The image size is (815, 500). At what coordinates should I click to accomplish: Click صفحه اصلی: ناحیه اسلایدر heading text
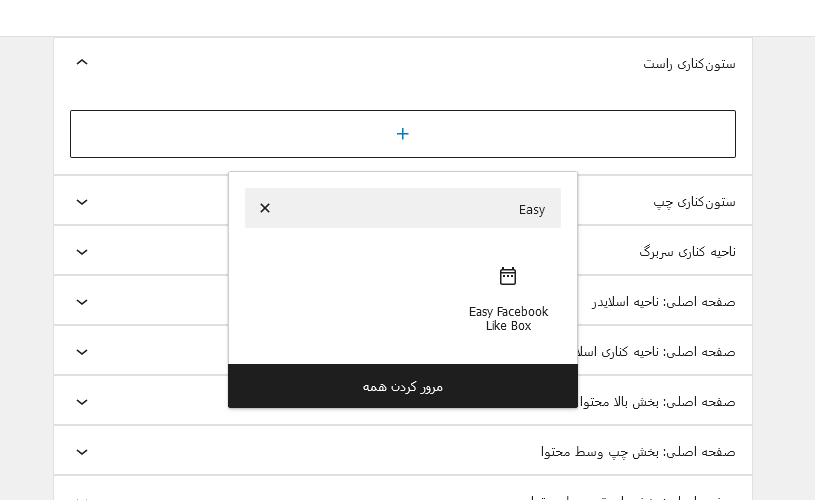pyautogui.click(x=663, y=301)
